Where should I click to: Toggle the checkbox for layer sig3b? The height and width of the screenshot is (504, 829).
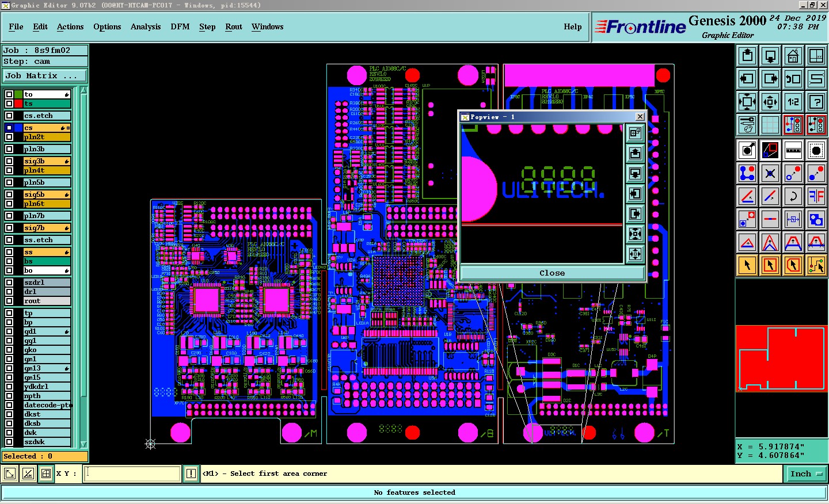click(9, 161)
